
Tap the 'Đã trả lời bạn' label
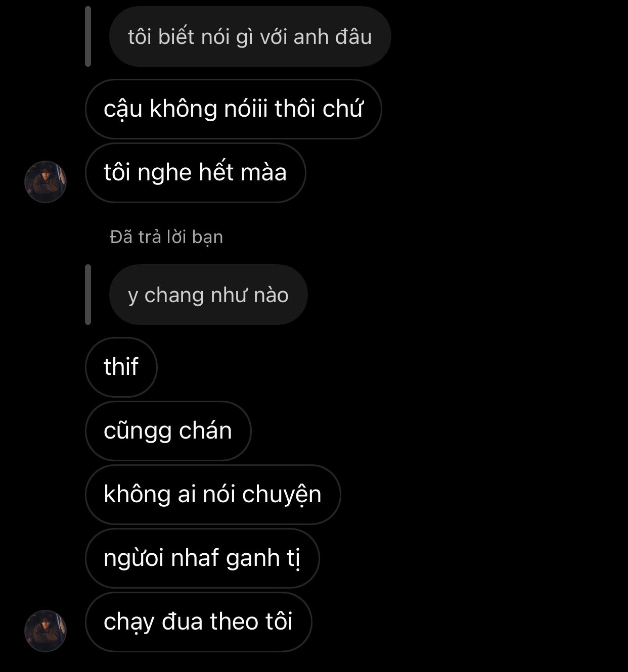point(166,237)
